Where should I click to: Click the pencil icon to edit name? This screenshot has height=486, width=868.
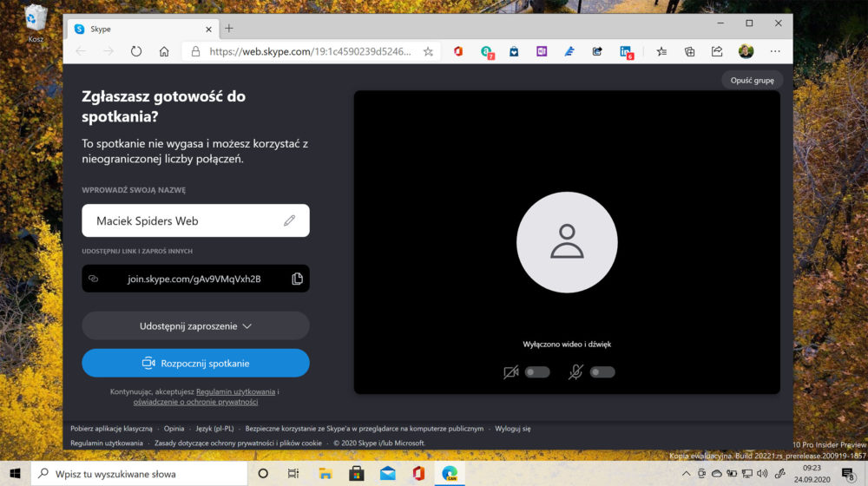pyautogui.click(x=290, y=220)
